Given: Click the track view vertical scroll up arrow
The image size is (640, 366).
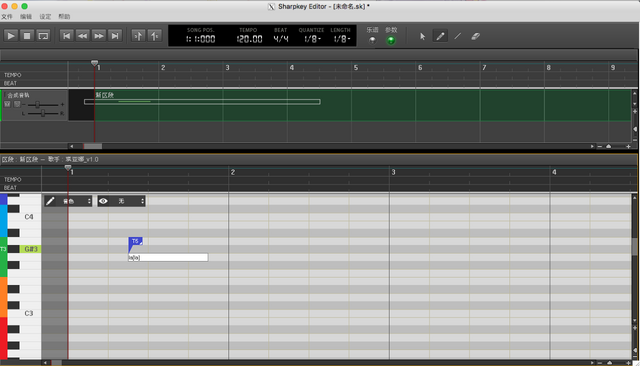Looking at the screenshot, I should point(635,93).
